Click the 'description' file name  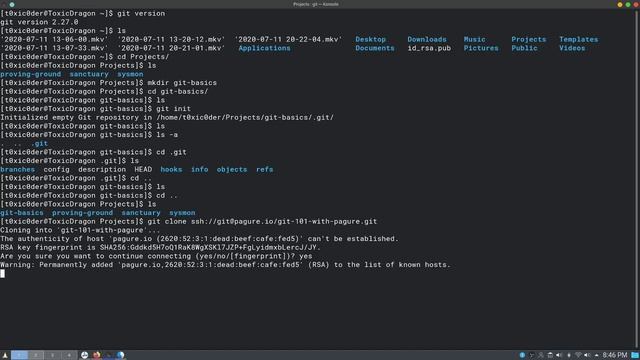point(102,169)
